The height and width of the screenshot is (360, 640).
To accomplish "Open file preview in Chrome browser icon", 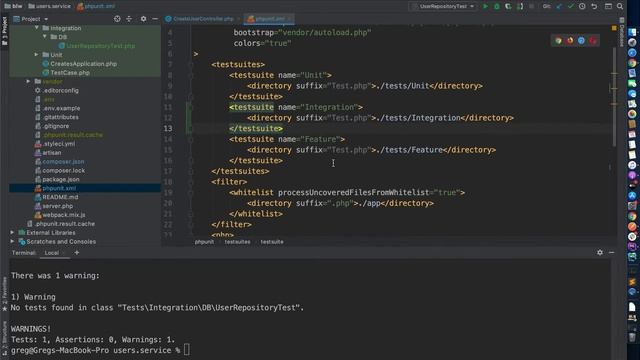I will 558,40.
